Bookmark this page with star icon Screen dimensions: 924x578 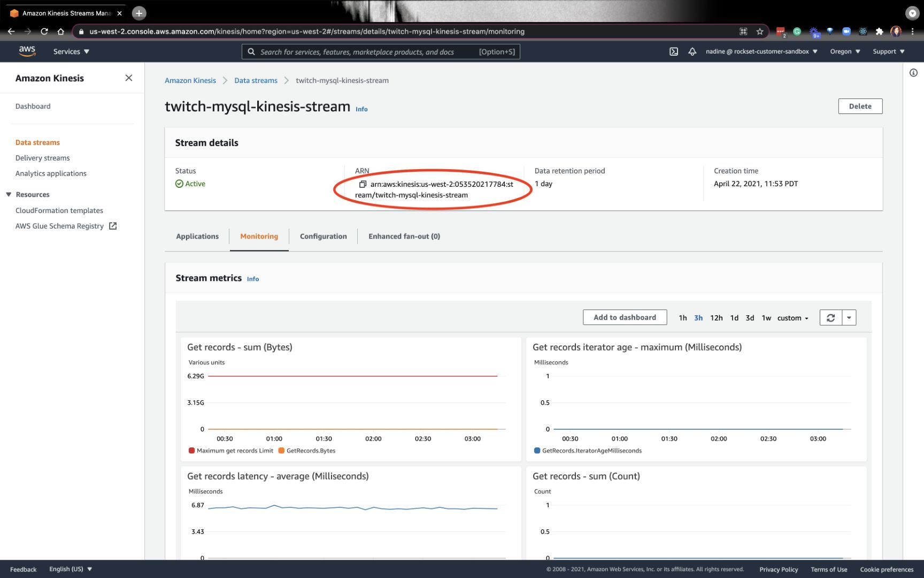(x=760, y=32)
